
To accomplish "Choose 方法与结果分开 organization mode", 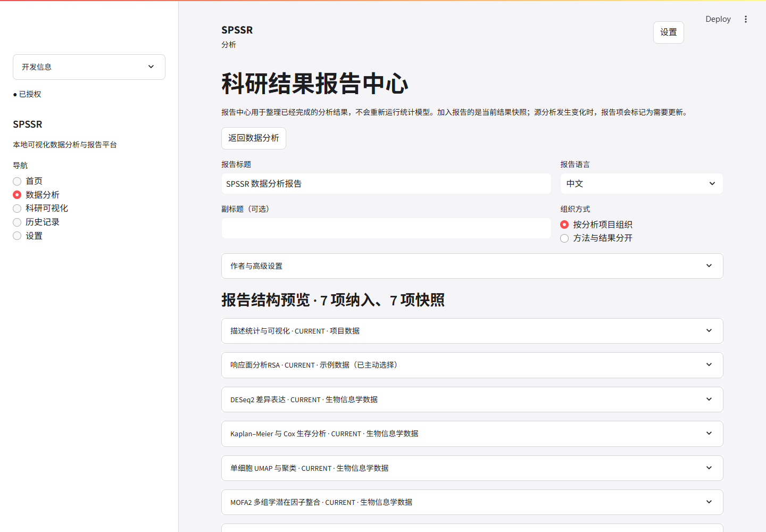I will [x=596, y=238].
